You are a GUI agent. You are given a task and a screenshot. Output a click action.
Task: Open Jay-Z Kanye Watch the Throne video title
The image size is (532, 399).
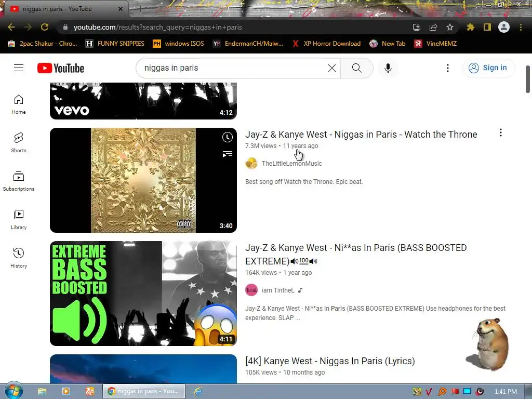point(361,135)
